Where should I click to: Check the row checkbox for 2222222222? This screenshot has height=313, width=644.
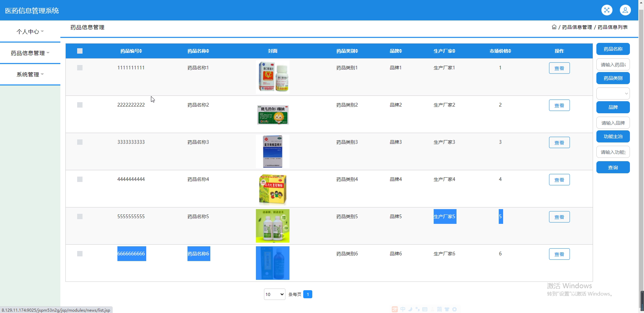point(80,105)
